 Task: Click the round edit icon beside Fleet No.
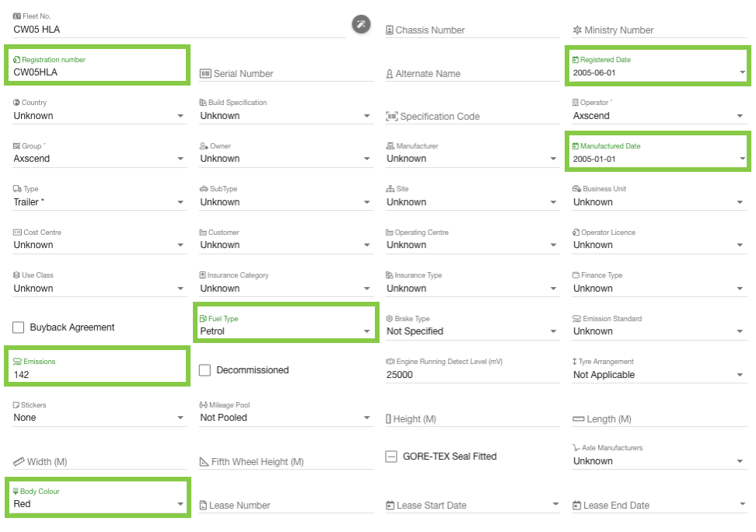click(x=361, y=24)
